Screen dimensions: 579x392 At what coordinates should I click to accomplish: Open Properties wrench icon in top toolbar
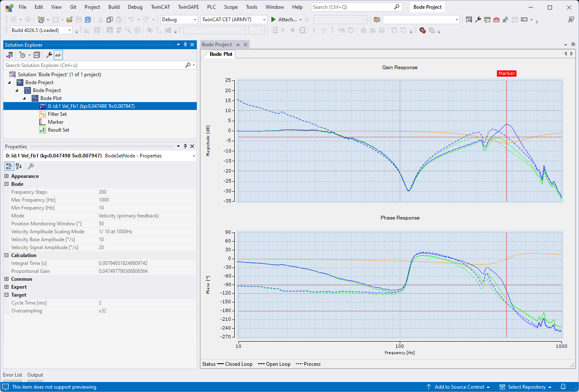tap(478, 20)
